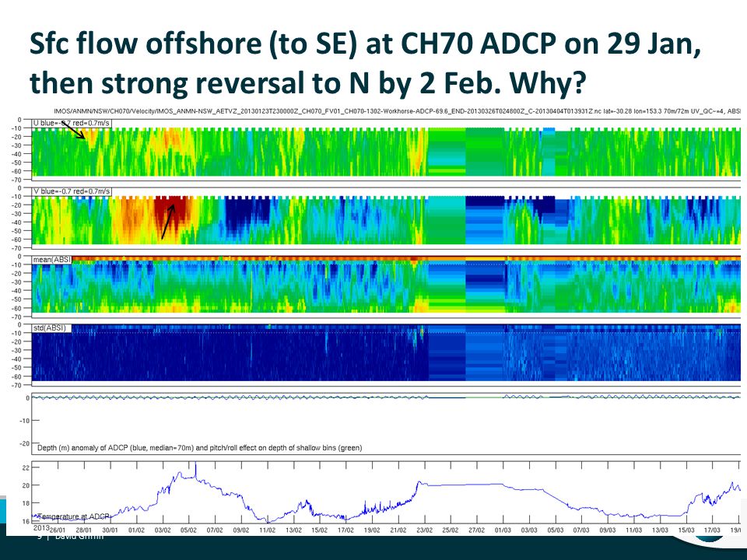Click the 20 degree temperature axis tick
Viewport: 747px width, 560px height.
[26, 485]
